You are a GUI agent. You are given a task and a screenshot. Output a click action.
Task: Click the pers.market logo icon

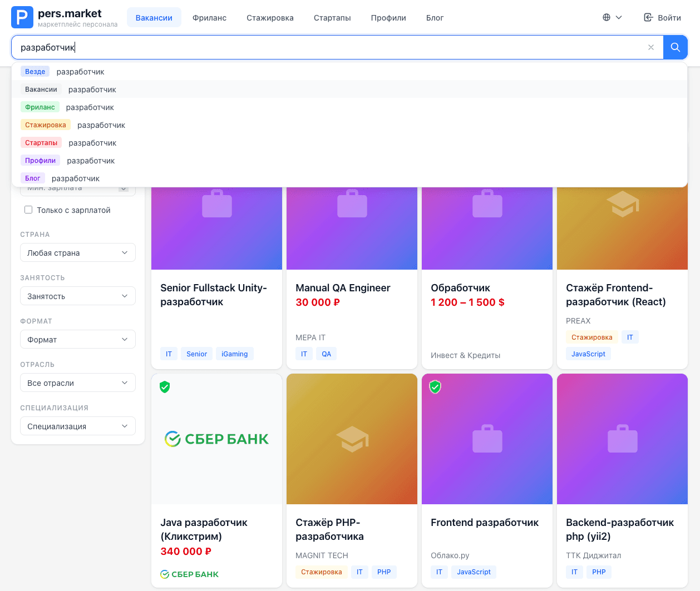click(x=22, y=17)
